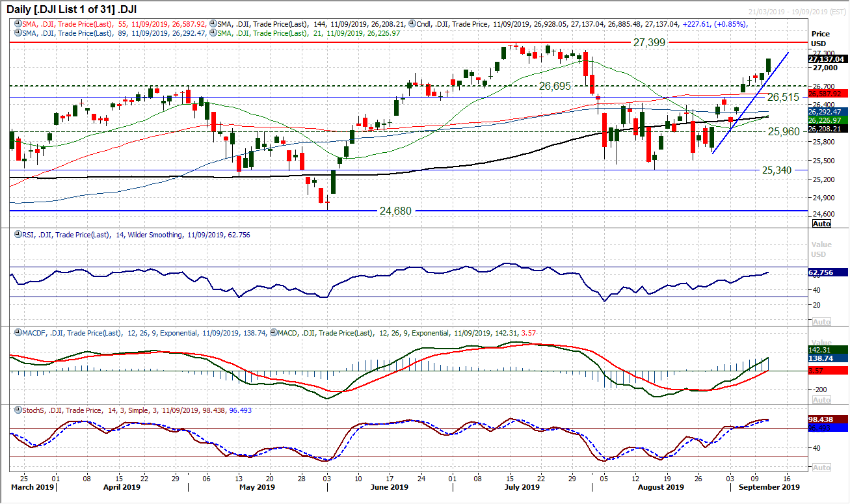Screen dimensions: 850x504
Task: Click the April 2019 label on time axis
Action: click(x=122, y=486)
